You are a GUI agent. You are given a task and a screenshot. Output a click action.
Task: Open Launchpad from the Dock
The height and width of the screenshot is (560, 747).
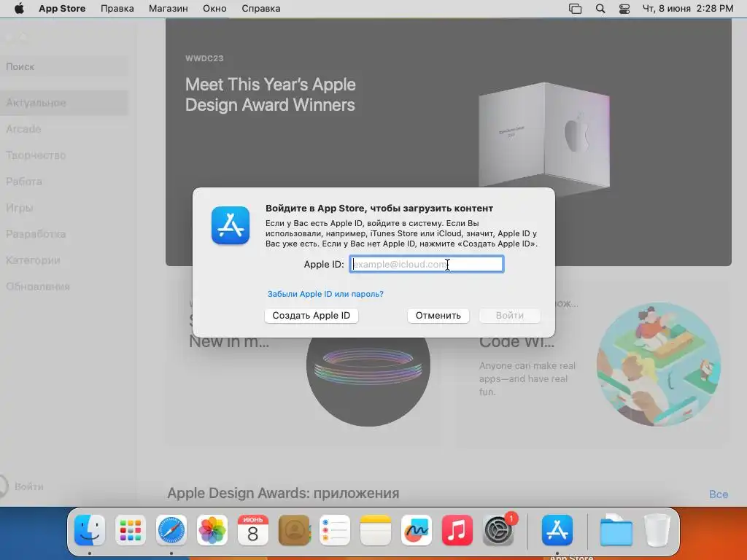[x=131, y=529]
